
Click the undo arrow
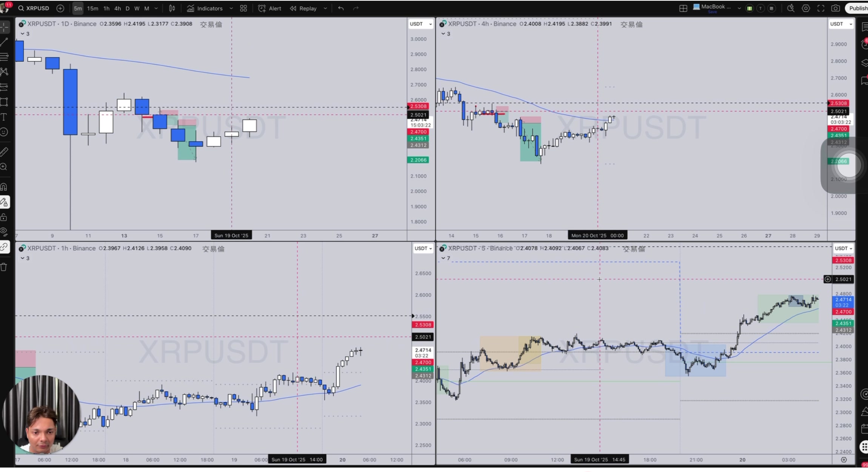[x=341, y=8]
